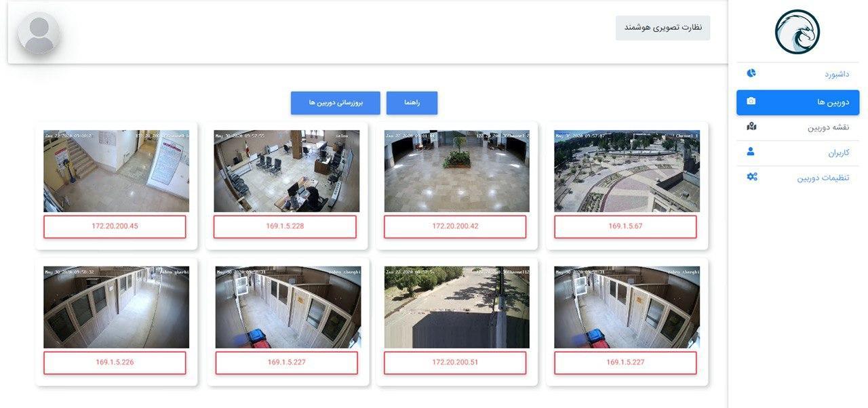Viewport: 868px width, 408px height.
Task: Click the Users person icon in sidebar
Action: tap(751, 152)
